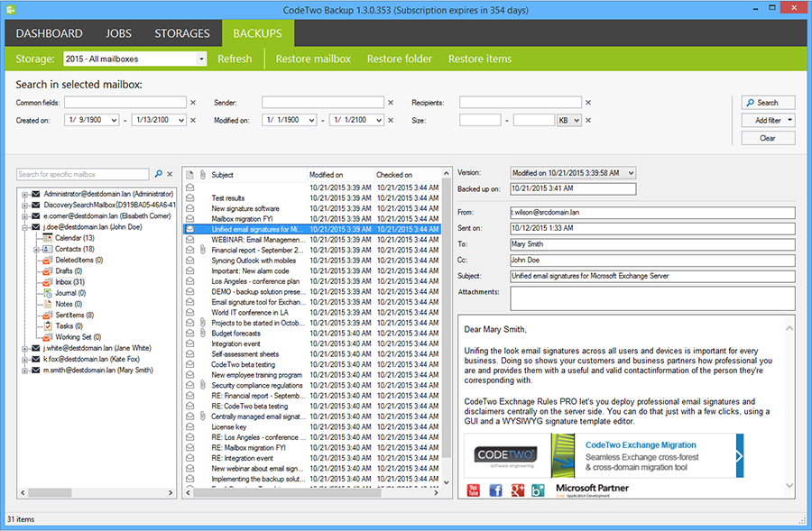Click the CodeTwo Backup app icon in title bar

click(11, 9)
